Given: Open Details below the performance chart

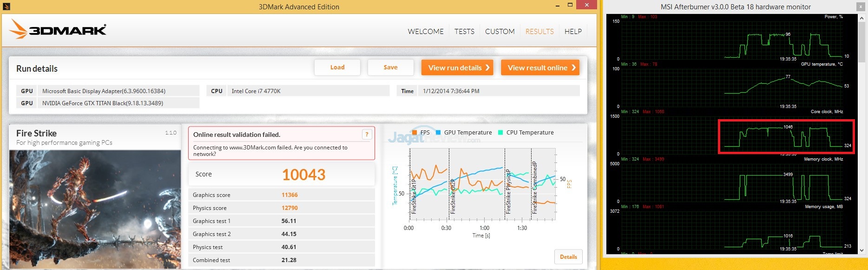Looking at the screenshot, I should [568, 257].
